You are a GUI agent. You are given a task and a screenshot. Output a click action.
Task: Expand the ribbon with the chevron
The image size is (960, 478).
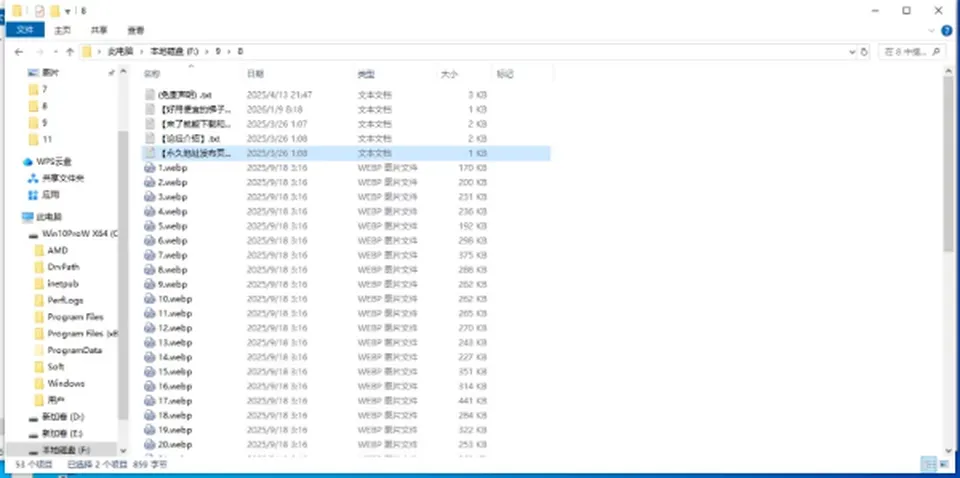tap(931, 30)
